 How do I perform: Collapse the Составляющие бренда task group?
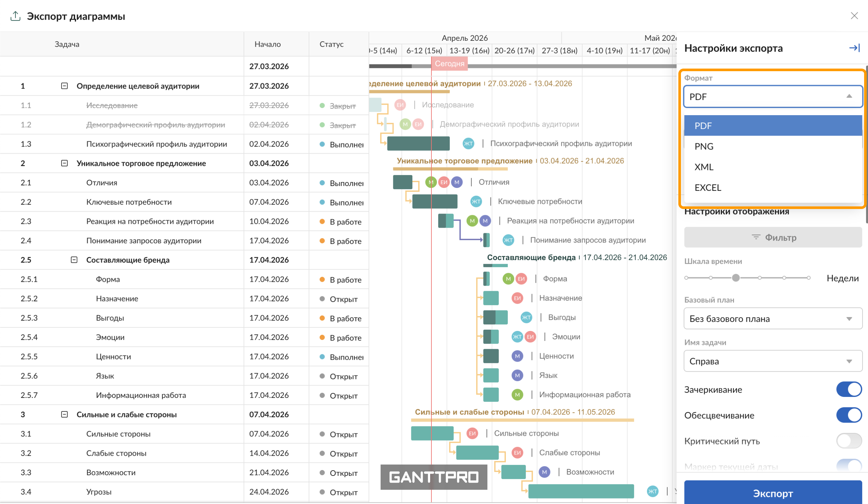pos(74,260)
